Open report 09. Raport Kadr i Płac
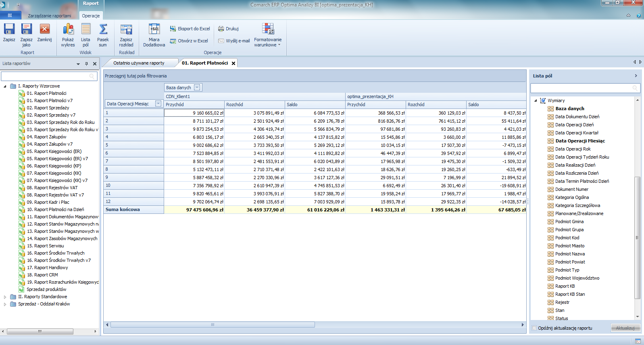Viewport: 644px width, 345px height. 48,202
